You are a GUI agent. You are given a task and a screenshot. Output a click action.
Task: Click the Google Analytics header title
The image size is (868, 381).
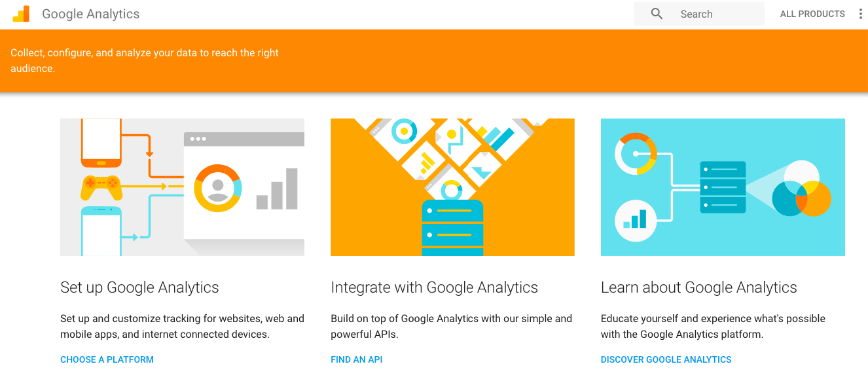pos(90,14)
